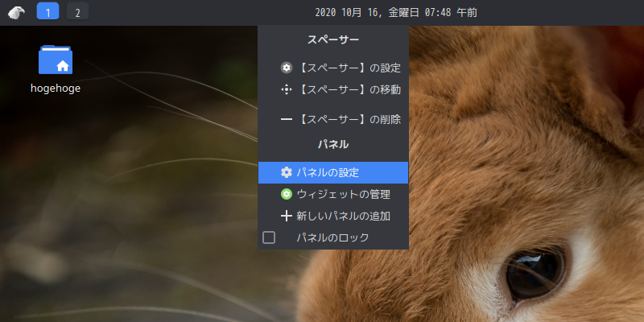Click the green gear icon for ウィジェットの管理
Screen dimensions: 644x322
[x=287, y=194]
